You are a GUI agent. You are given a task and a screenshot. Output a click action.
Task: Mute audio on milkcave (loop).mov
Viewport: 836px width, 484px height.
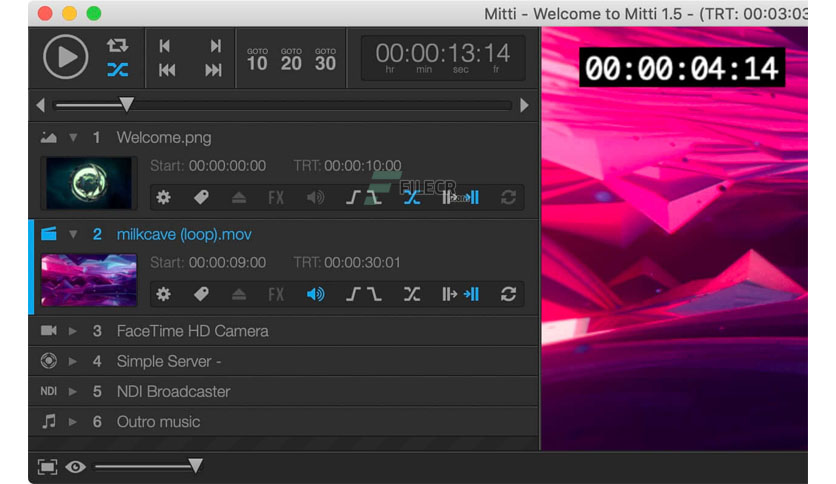(x=316, y=294)
